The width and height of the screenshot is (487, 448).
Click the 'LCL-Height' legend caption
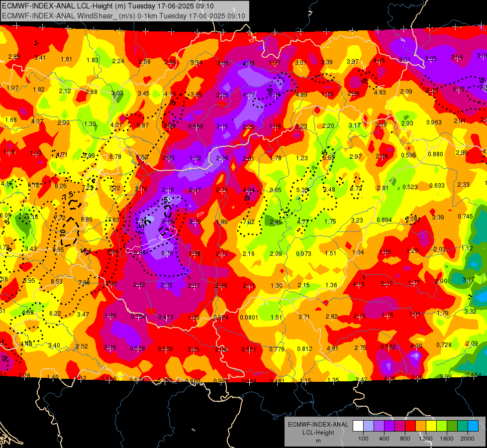(318, 433)
